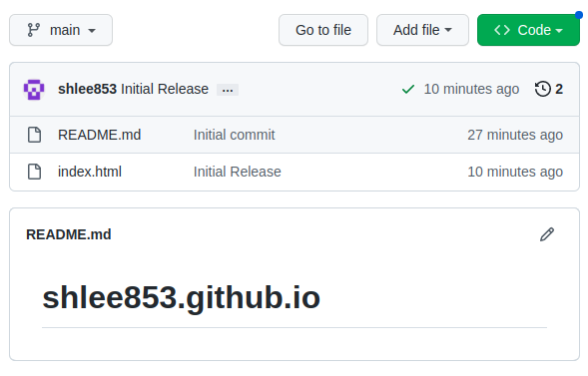Open the index.html file
Screen dimensions: 588x376
[x=90, y=172]
